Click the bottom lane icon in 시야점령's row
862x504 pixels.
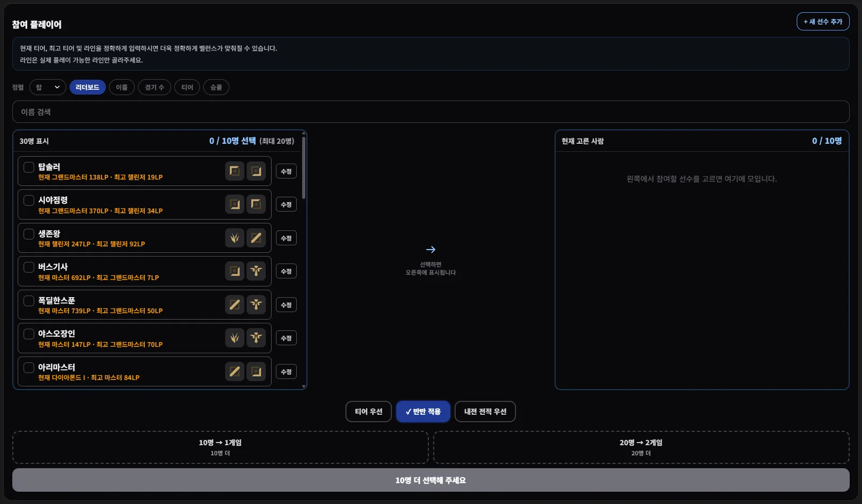[x=234, y=204]
